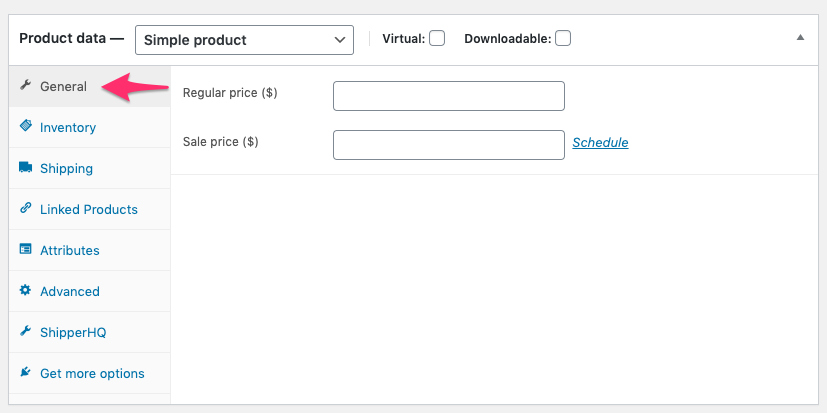Open the Get more options link
827x413 pixels.
pyautogui.click(x=92, y=374)
